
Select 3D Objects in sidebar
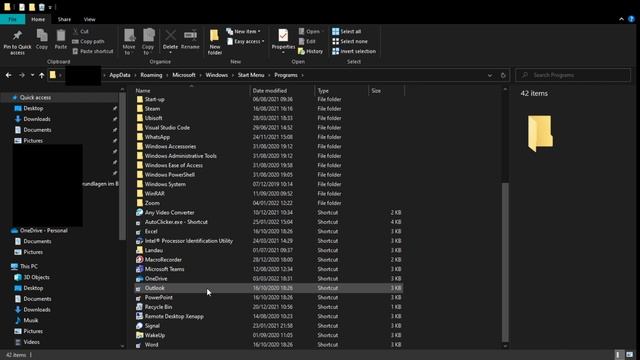tap(36, 277)
